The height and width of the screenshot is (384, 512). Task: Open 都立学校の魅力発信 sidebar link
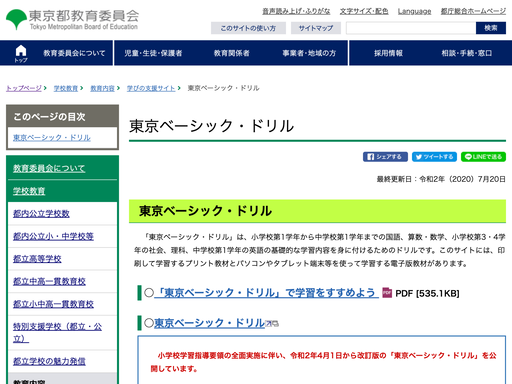pos(49,361)
